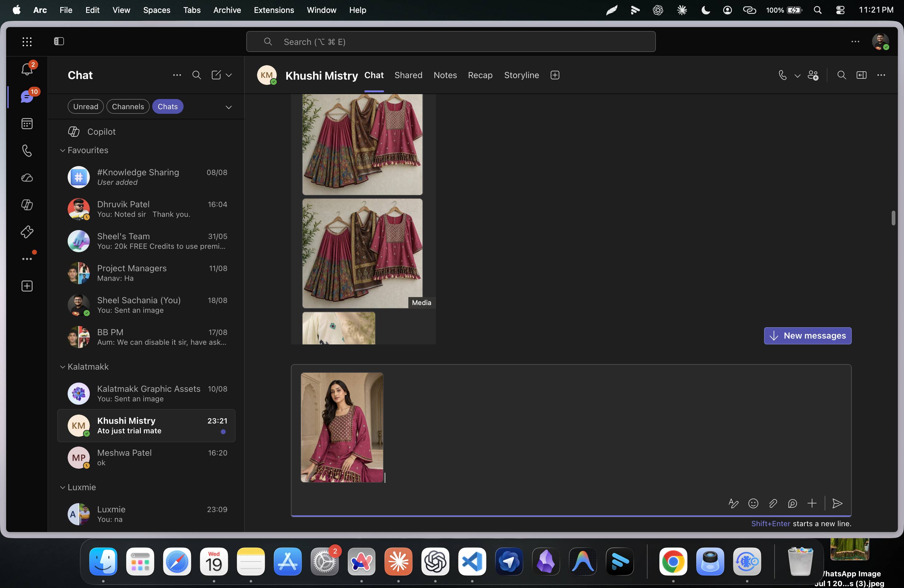Viewport: 904px width, 588px height.
Task: Add people to this chat
Action: click(813, 75)
